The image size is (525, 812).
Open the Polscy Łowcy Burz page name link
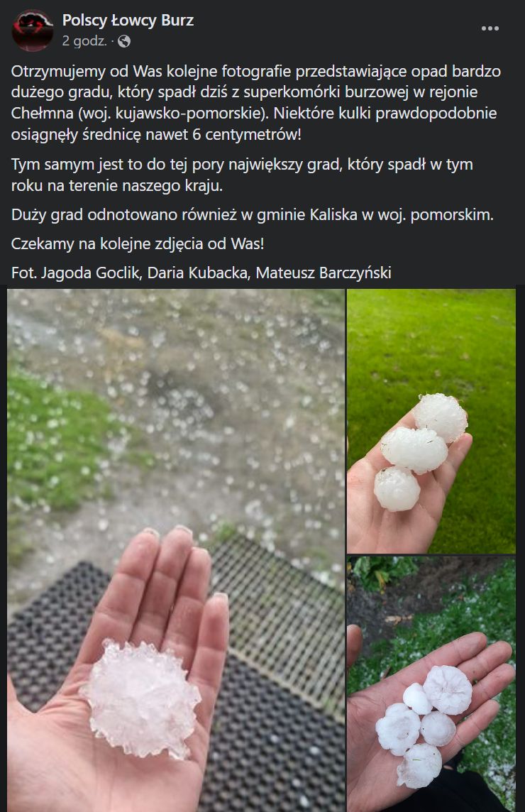[x=128, y=20]
